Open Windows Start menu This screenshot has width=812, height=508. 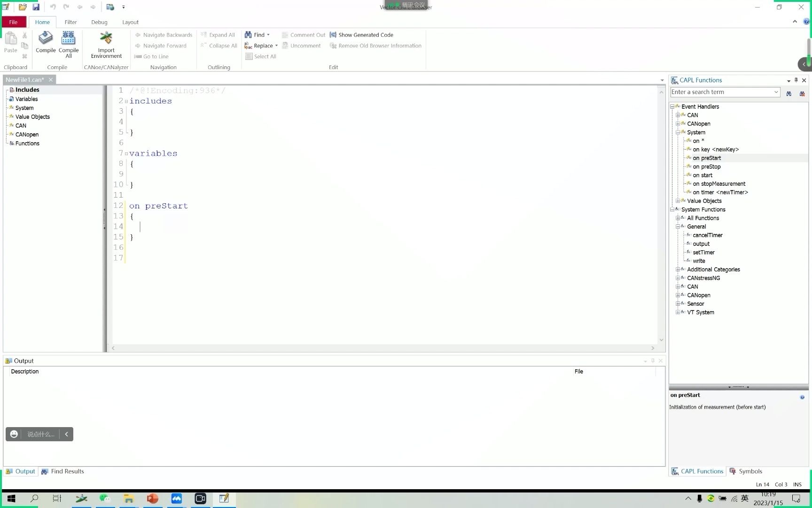tap(11, 499)
